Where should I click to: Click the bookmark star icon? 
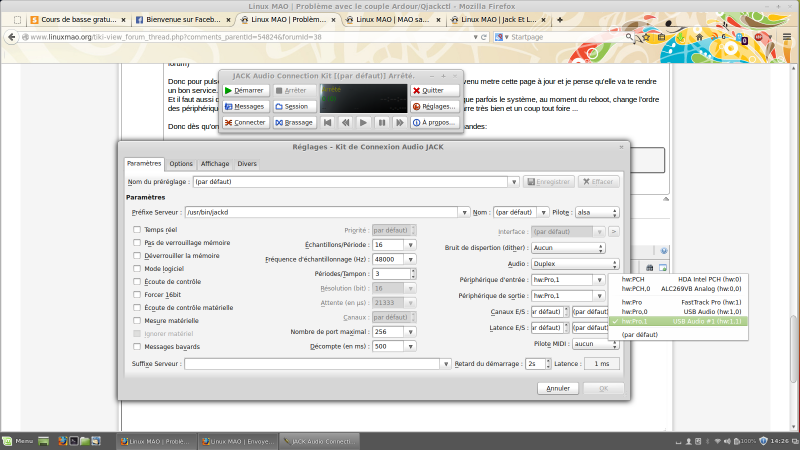pyautogui.click(x=646, y=37)
